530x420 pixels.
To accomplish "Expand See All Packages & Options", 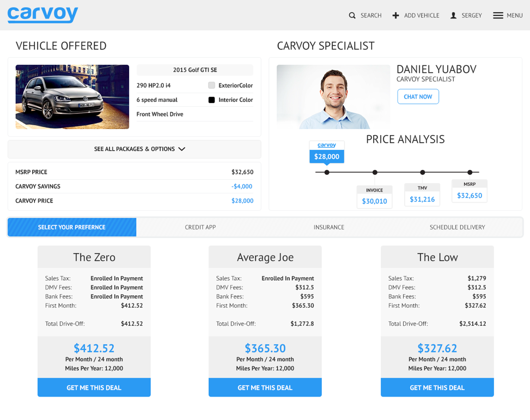I will point(134,148).
